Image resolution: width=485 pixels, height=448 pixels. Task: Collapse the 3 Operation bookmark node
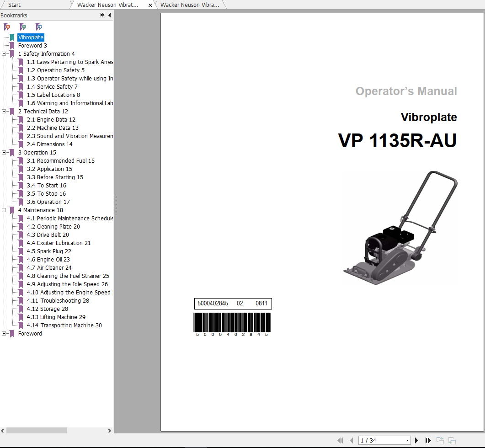4,153
